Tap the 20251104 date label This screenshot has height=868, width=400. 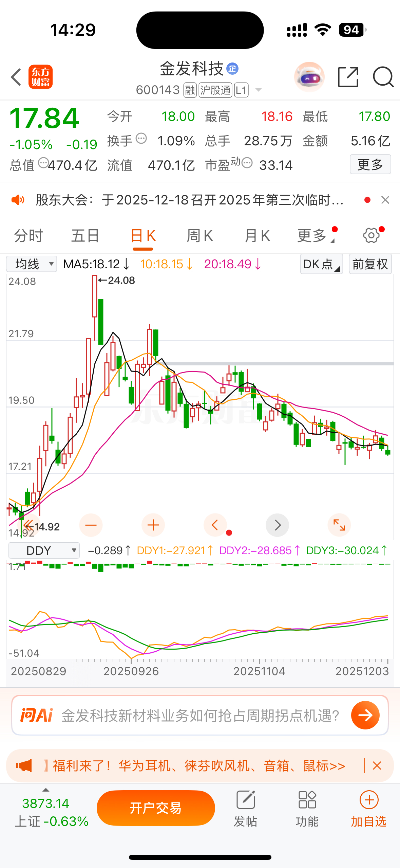click(x=259, y=671)
